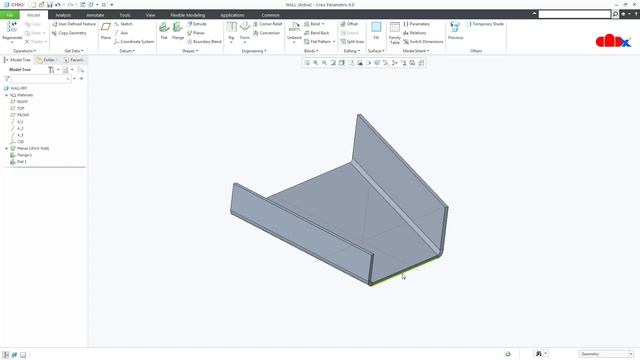Open the Operations group dropdown

[24, 51]
